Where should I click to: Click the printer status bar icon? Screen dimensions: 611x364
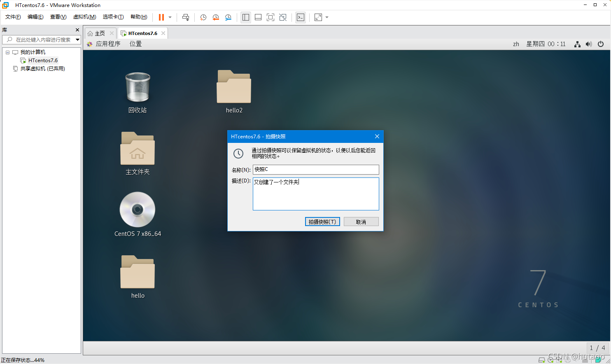tap(568, 361)
